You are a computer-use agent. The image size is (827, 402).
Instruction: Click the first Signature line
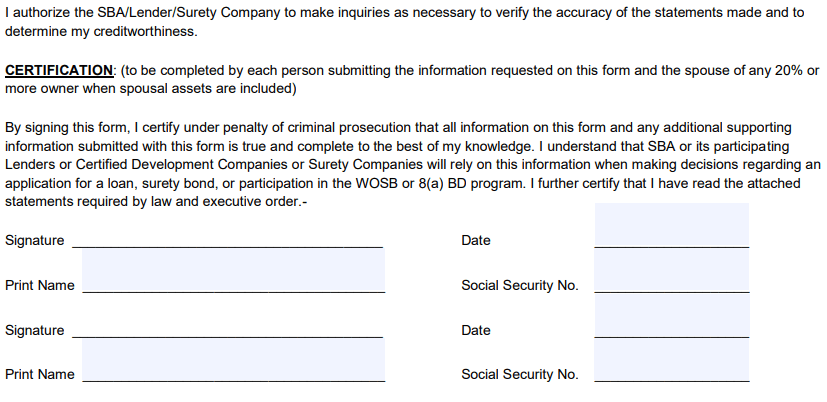click(x=227, y=242)
